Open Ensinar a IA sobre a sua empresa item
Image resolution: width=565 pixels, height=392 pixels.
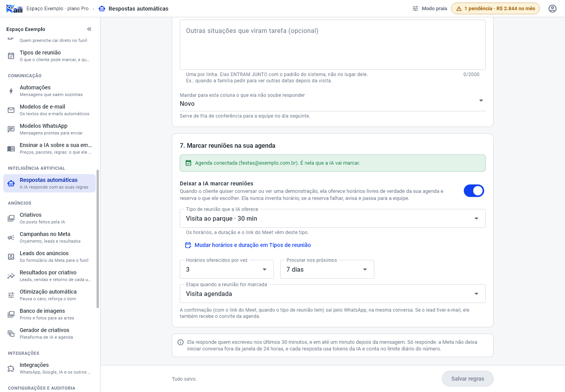click(x=49, y=149)
